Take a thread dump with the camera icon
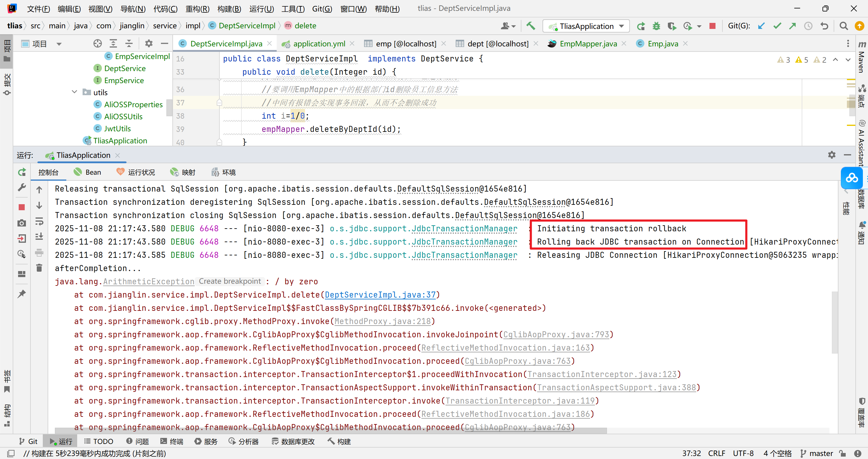This screenshot has width=868, height=459. [22, 223]
